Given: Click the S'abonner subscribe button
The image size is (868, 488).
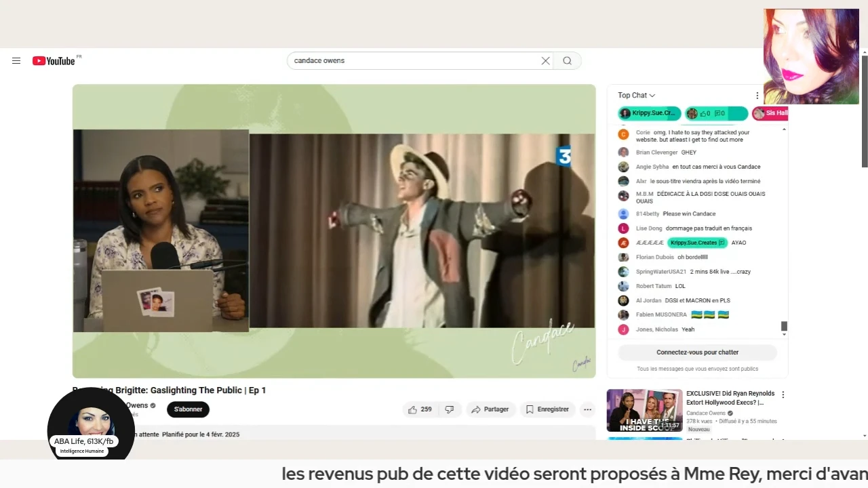Looking at the screenshot, I should [188, 409].
